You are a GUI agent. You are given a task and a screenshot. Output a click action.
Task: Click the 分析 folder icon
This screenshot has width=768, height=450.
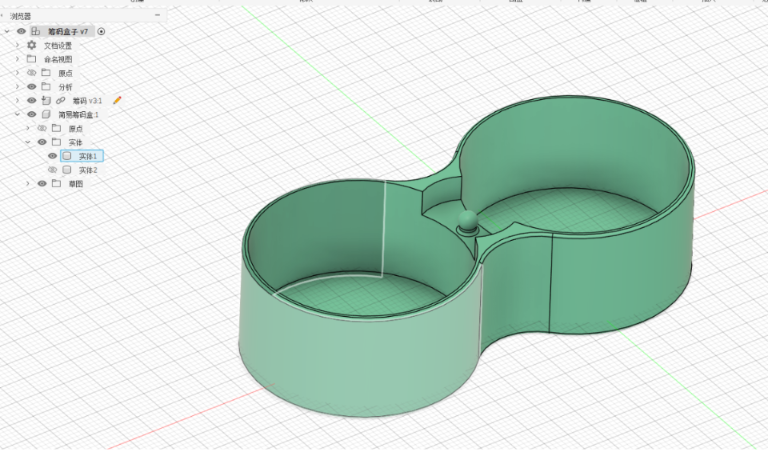point(46,86)
